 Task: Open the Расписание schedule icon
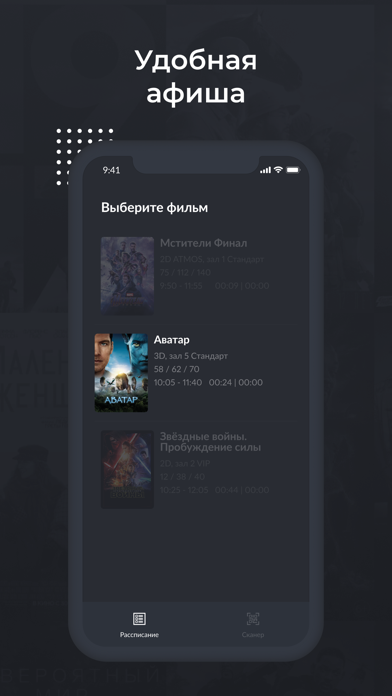tap(139, 619)
